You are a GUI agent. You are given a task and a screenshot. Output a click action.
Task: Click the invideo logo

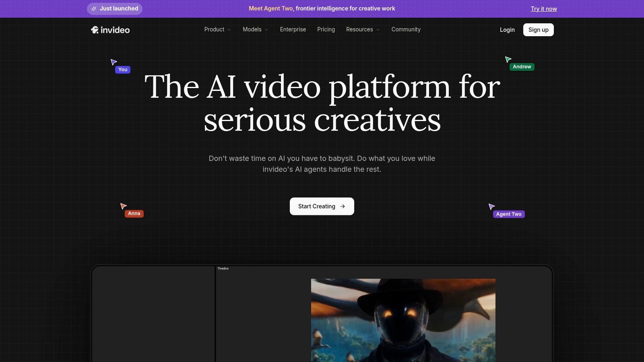pos(110,30)
